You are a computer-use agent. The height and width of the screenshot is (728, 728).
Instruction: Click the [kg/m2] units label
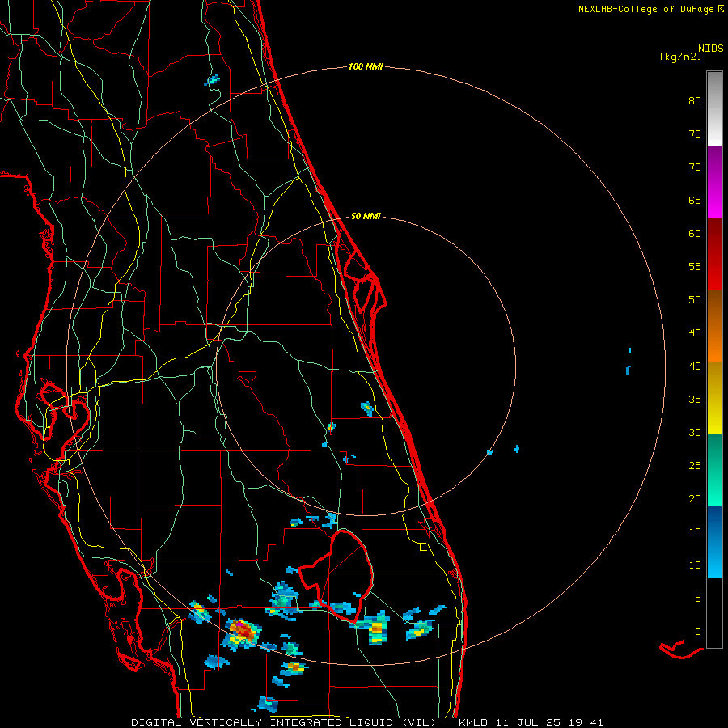(680, 57)
